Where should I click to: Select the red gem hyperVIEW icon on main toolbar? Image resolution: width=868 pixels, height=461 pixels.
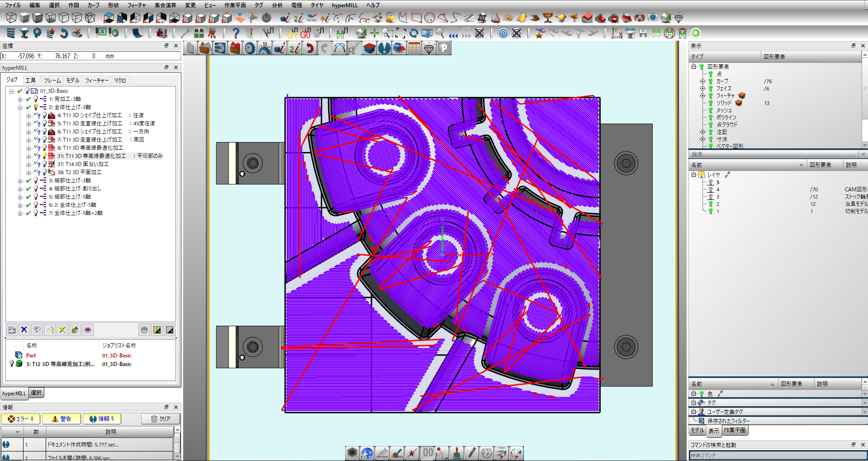[x=678, y=18]
